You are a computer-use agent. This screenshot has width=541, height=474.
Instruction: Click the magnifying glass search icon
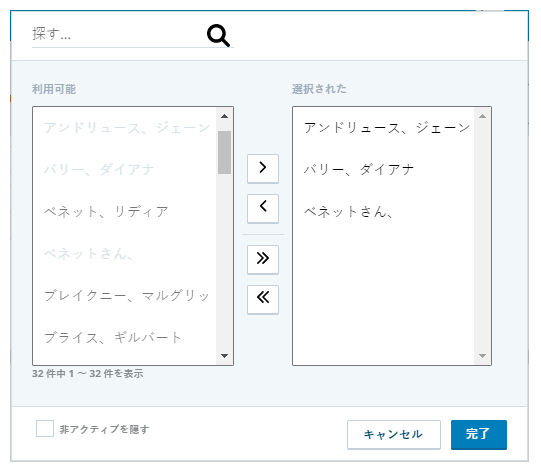(218, 35)
